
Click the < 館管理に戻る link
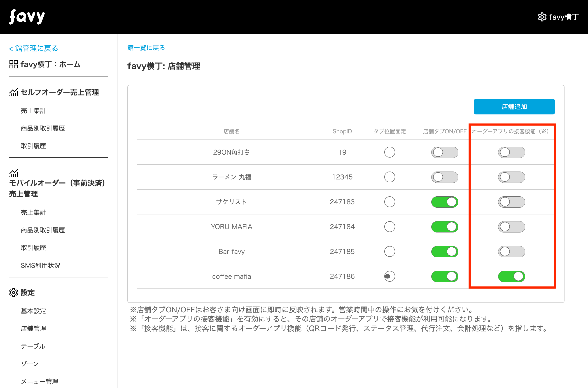click(x=34, y=48)
